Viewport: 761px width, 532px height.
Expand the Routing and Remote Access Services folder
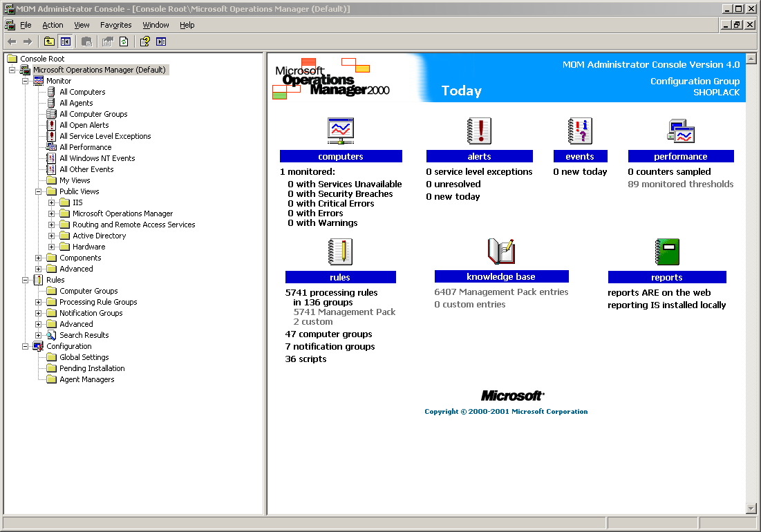[51, 225]
